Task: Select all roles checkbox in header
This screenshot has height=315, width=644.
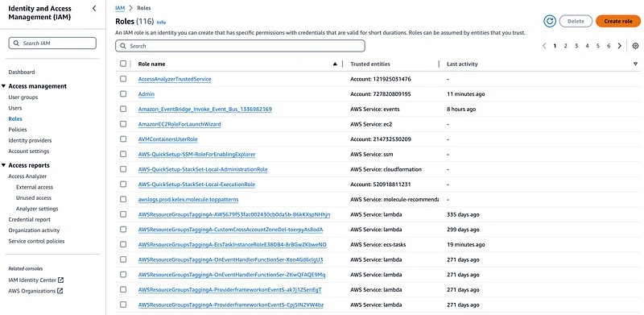Action: (x=123, y=64)
